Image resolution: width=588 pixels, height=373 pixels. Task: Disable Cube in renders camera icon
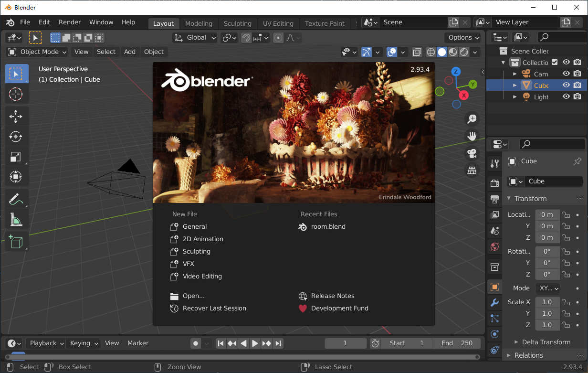[x=577, y=85]
